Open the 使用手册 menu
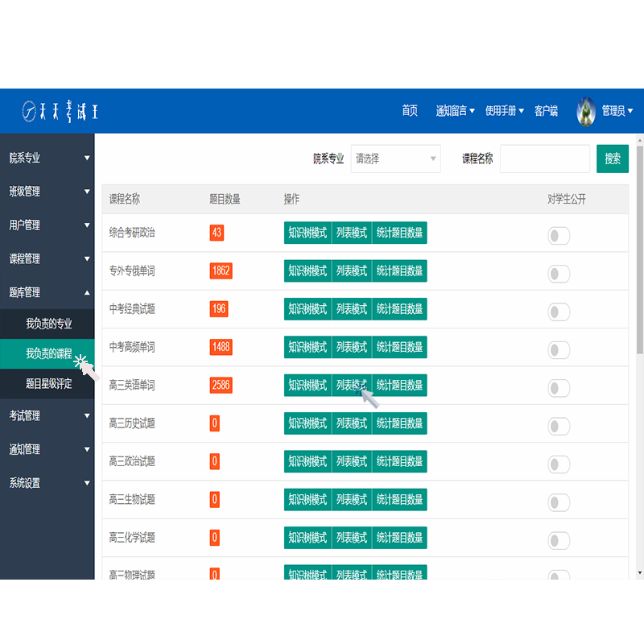This screenshot has height=644, width=644. coord(505,110)
